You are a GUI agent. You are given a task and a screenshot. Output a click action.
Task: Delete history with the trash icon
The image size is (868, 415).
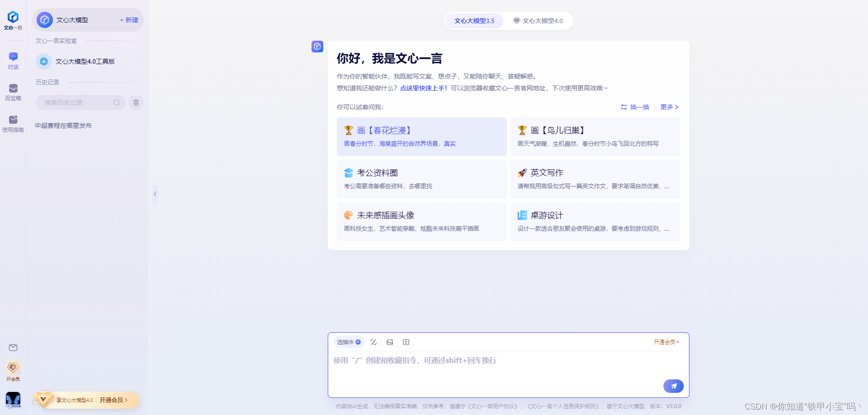click(136, 103)
